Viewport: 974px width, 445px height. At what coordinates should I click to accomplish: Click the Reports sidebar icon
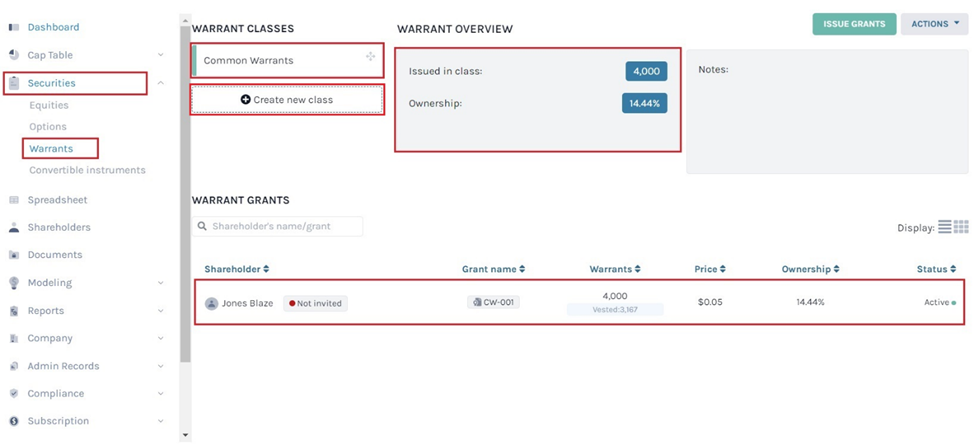point(14,311)
